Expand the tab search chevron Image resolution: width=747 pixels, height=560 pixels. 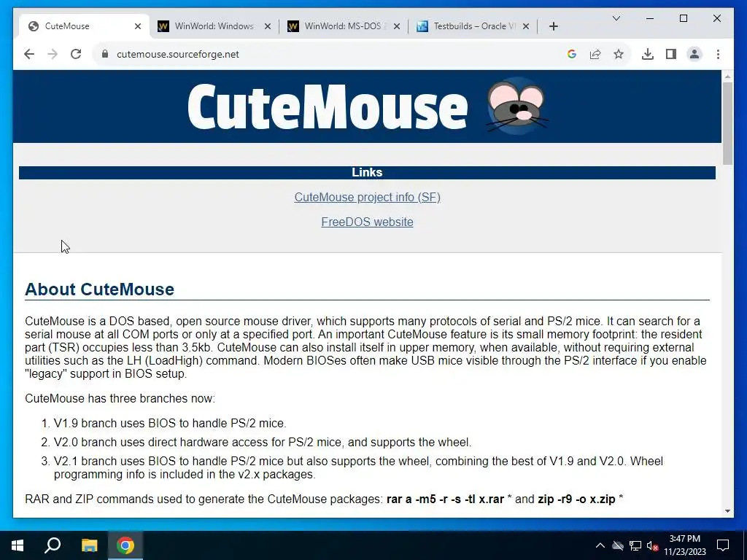(x=616, y=18)
